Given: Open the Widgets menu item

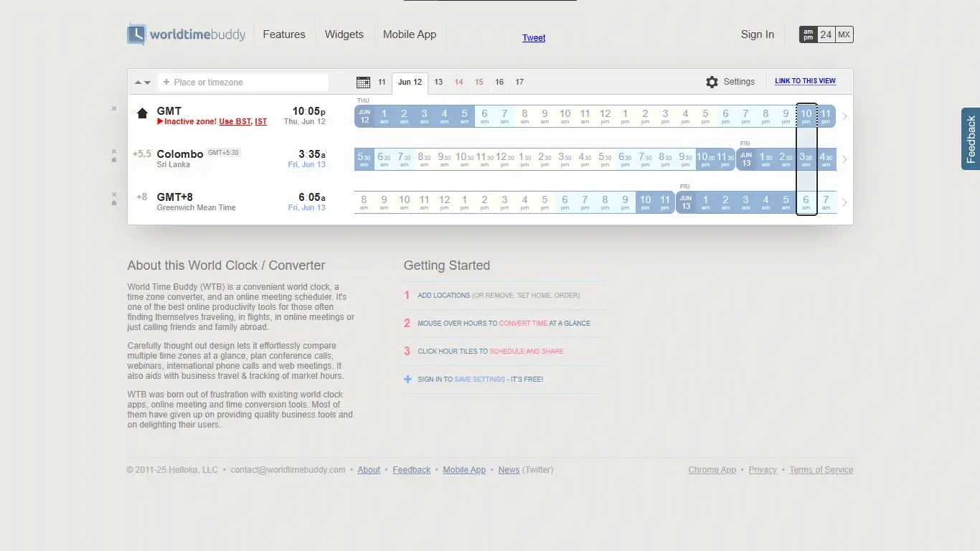Looking at the screenshot, I should [344, 34].
